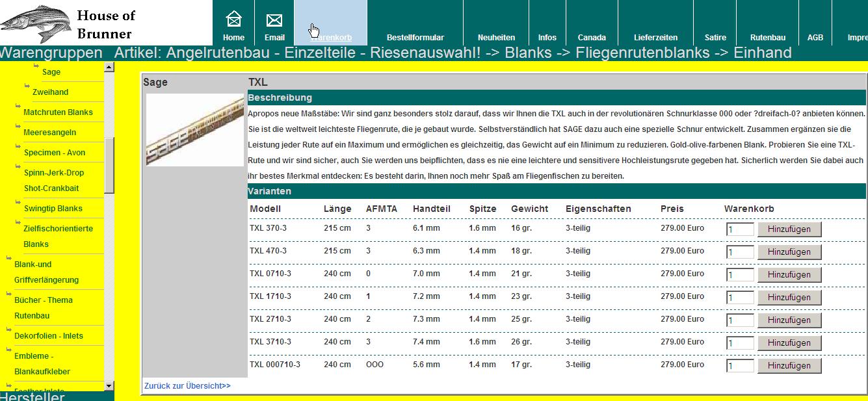Click the Email envelope icon
The height and width of the screenshot is (401, 868).
coord(274,20)
